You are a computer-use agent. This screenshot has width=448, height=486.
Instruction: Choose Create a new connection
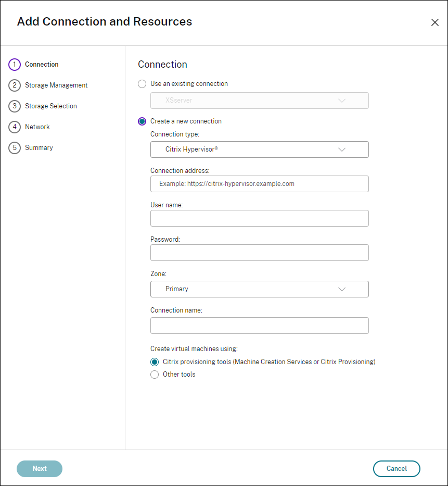point(141,121)
